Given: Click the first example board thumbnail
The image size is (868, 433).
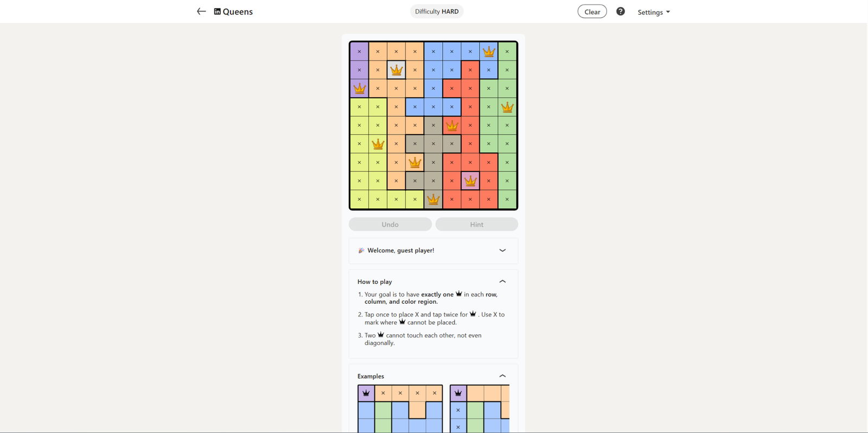Looking at the screenshot, I should [400, 409].
